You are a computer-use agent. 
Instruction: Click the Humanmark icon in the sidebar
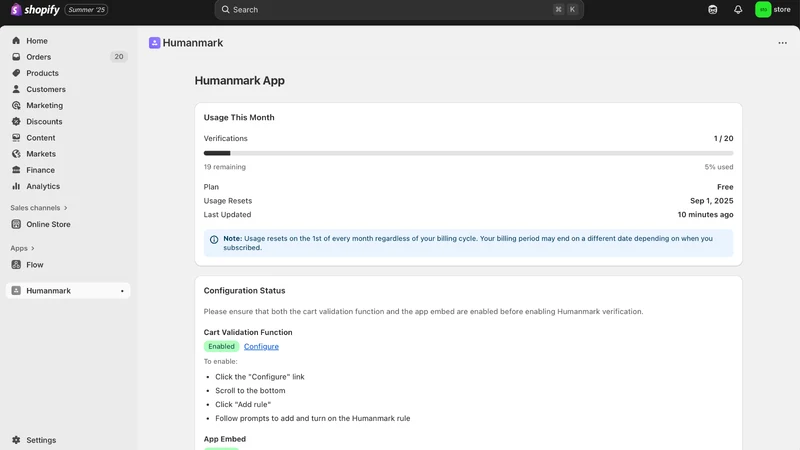(16, 291)
